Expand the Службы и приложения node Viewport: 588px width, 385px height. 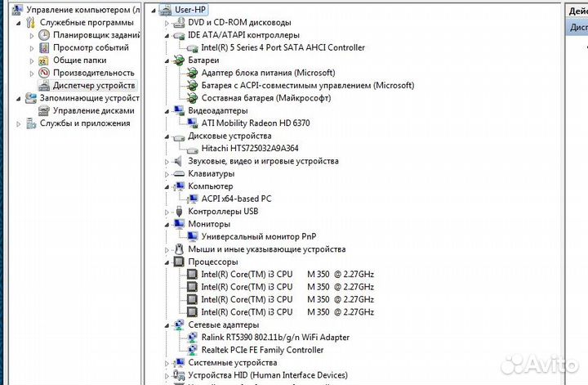pyautogui.click(x=18, y=123)
